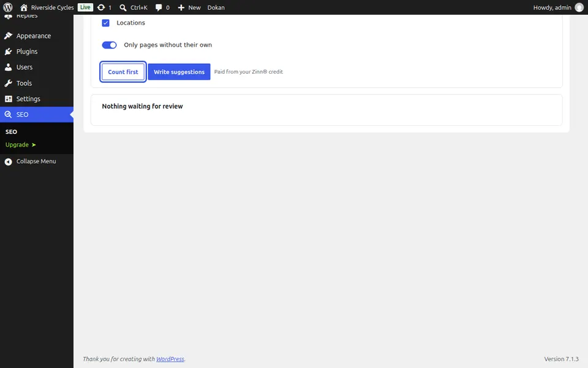Click the Plugins plug icon
The height and width of the screenshot is (368, 588).
click(x=8, y=52)
